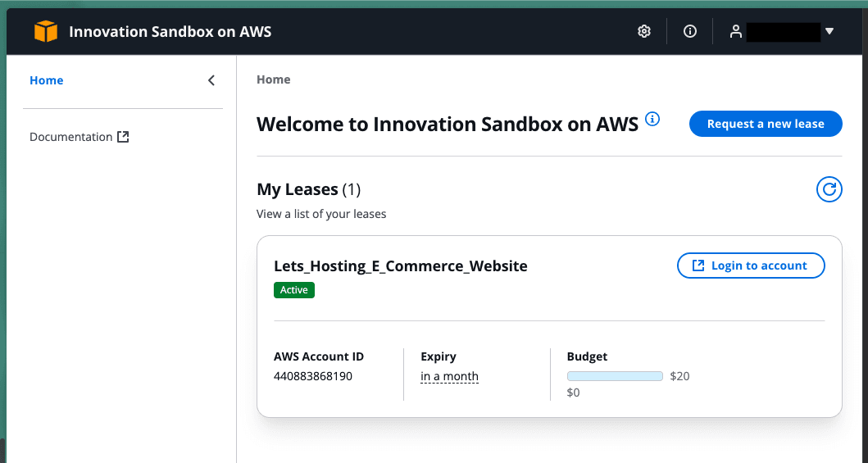The height and width of the screenshot is (463, 868).
Task: Open settings via the gear icon
Action: pos(644,31)
